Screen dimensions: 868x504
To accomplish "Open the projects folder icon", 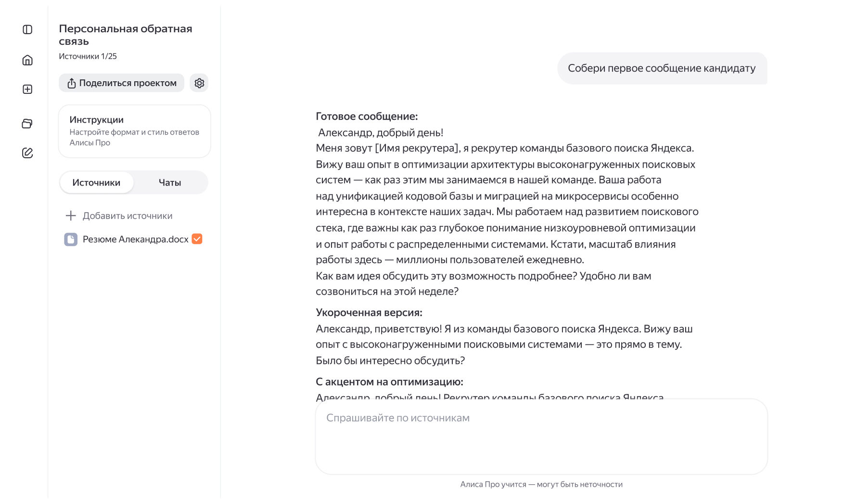I will tap(27, 124).
